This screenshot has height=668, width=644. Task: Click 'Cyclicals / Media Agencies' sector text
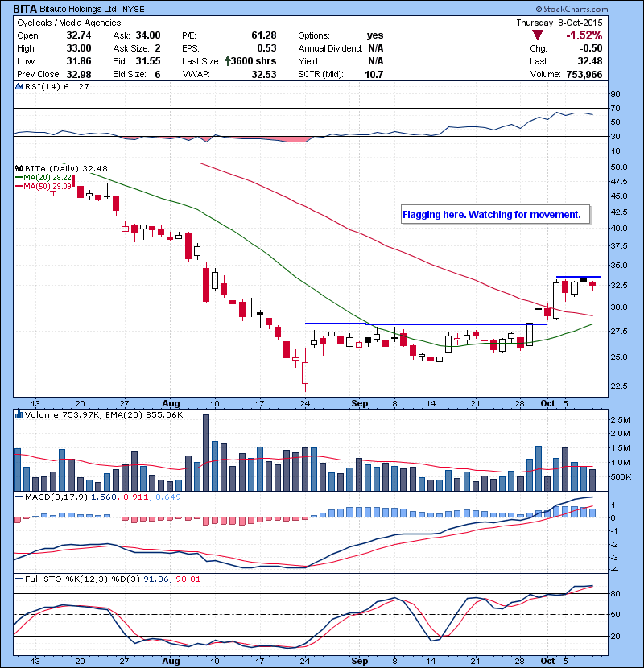point(68,23)
